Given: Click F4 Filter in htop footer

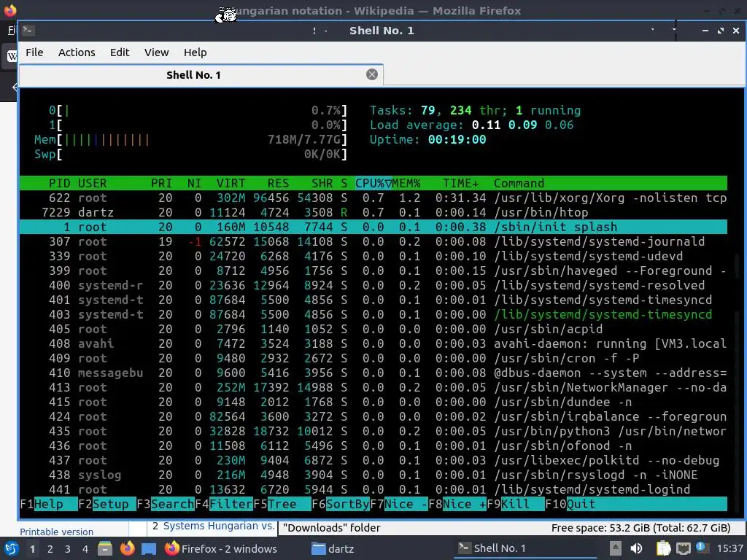Looking at the screenshot, I should (224, 504).
